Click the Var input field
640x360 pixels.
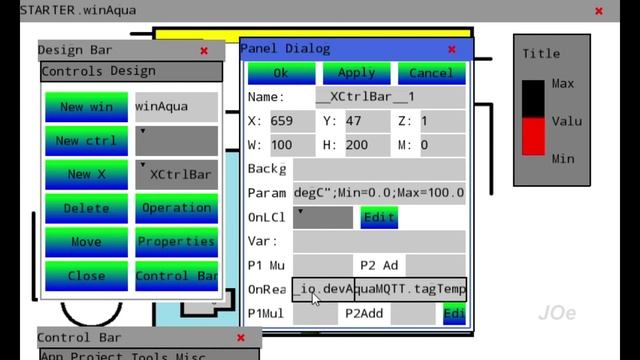[379, 241]
